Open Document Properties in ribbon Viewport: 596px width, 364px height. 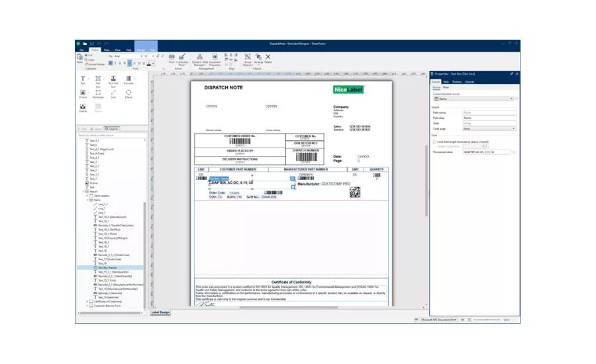[x=215, y=60]
